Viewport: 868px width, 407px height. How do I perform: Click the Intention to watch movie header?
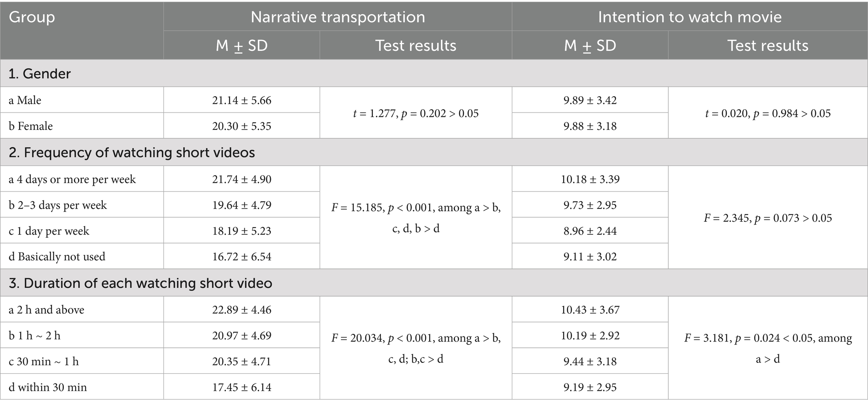click(x=690, y=17)
